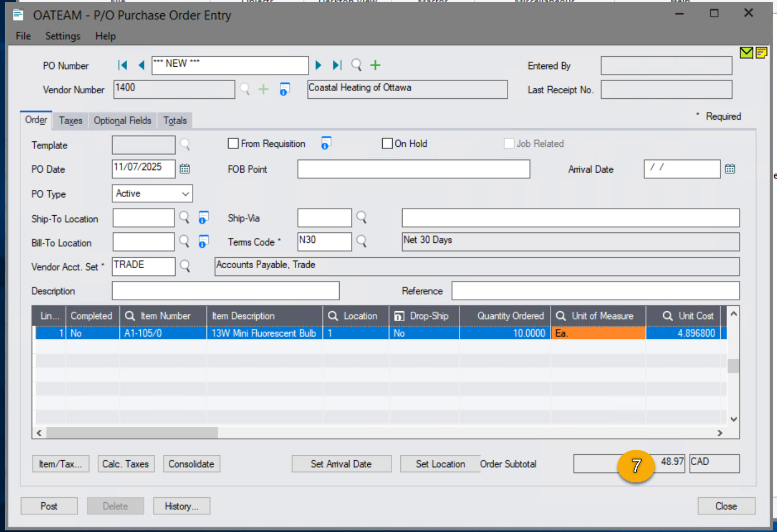Screen dimensions: 777x532
Task: Open History... dialog
Action: 181,506
